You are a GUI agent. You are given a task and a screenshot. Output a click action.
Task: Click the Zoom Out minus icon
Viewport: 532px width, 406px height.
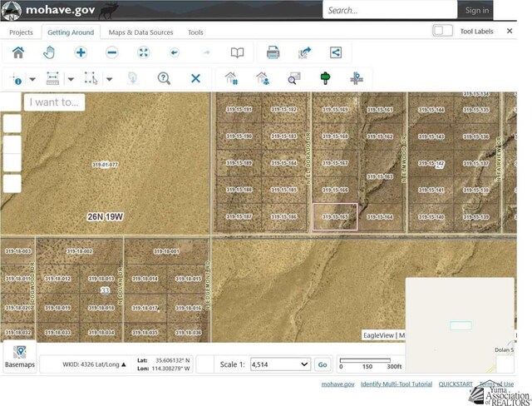[112, 52]
